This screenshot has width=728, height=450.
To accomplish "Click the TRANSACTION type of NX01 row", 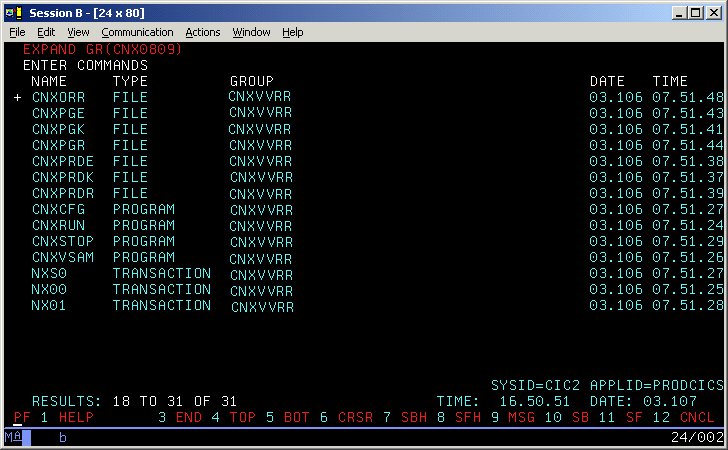I will click(x=162, y=305).
